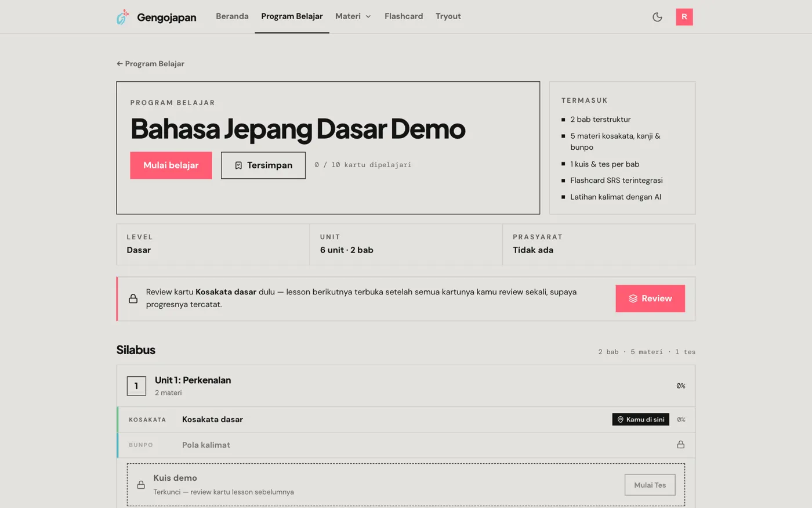Click '2 bab · 5 materi · 1 tes' summary
Image resolution: width=812 pixels, height=508 pixels.
(x=647, y=352)
